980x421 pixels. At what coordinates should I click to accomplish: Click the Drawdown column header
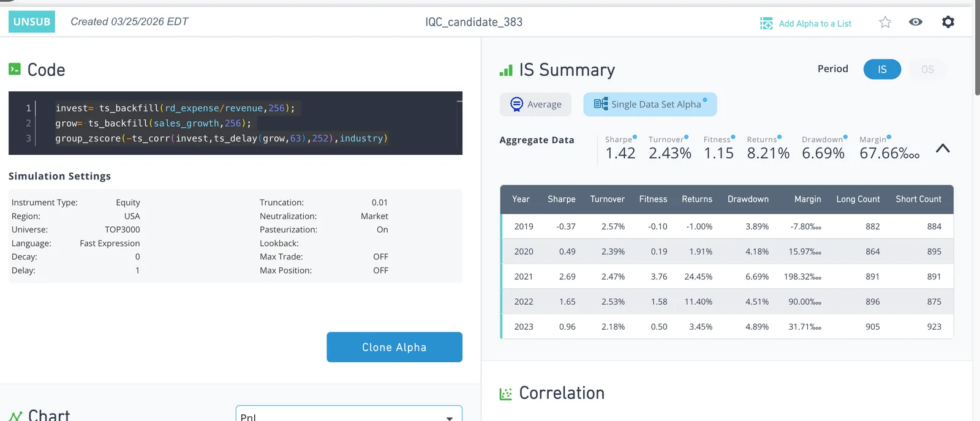pyautogui.click(x=748, y=199)
